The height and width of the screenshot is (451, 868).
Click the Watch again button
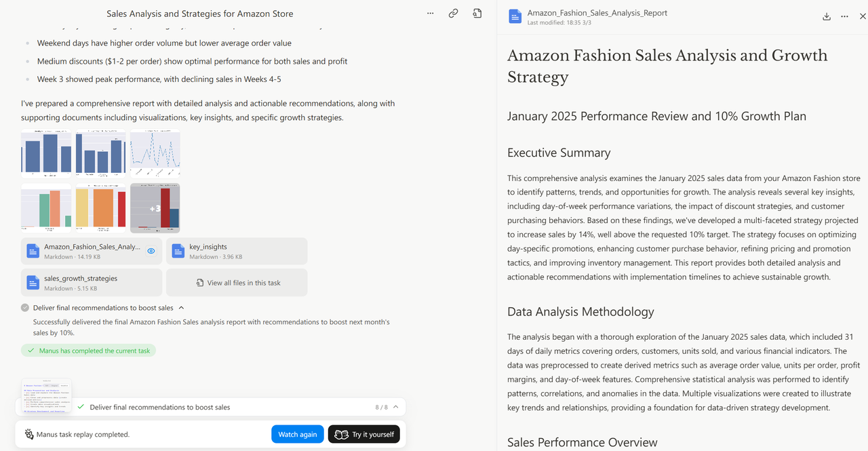(298, 434)
